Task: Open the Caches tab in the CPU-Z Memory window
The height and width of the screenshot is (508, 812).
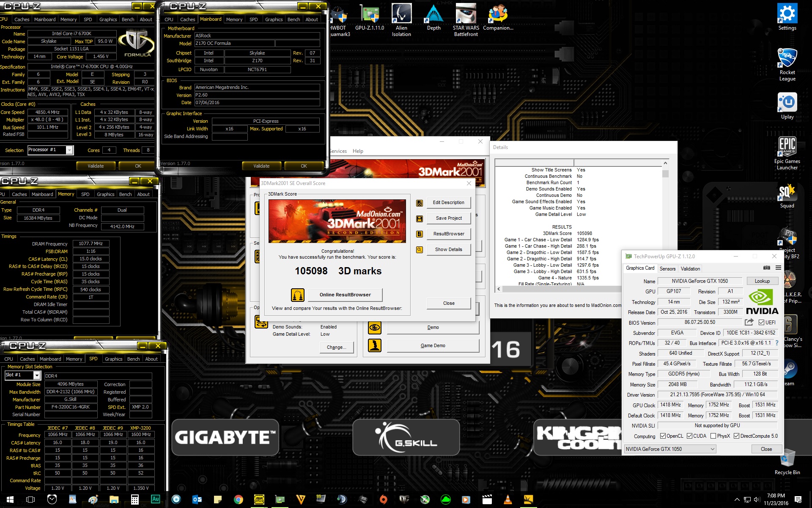Action: click(x=19, y=194)
